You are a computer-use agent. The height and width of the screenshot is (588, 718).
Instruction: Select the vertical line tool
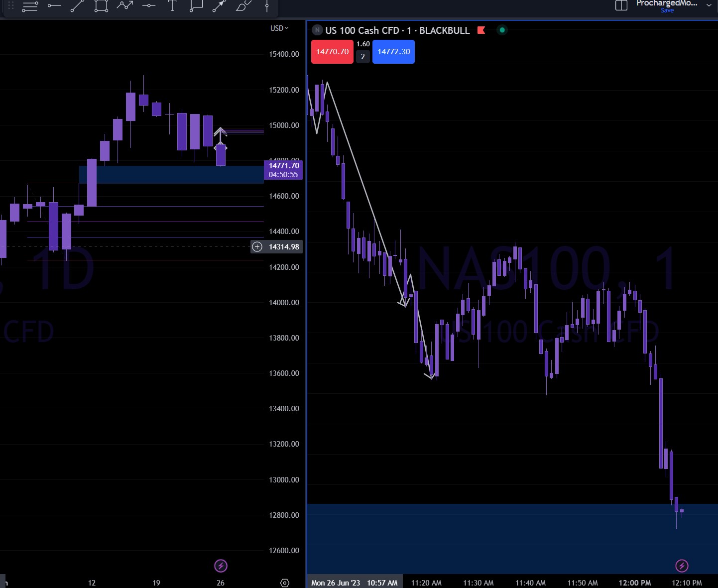(267, 6)
